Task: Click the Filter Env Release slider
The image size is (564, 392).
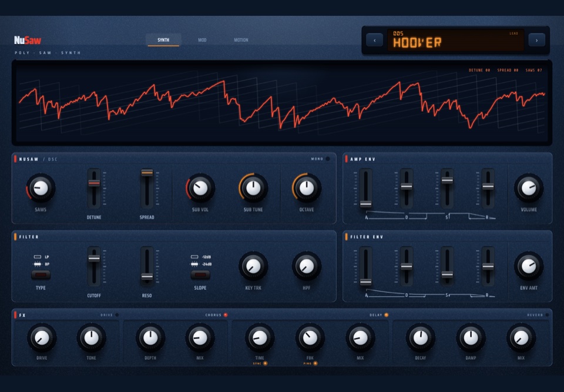Action: 488,266
